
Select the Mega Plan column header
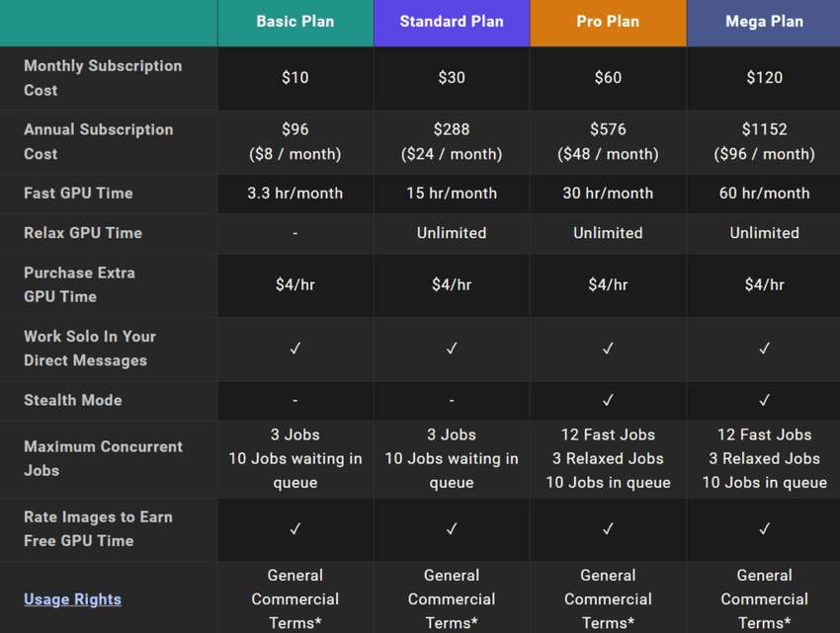click(764, 22)
